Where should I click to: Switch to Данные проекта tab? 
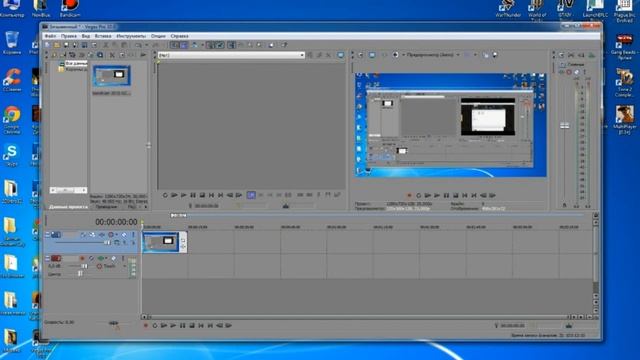(x=68, y=207)
